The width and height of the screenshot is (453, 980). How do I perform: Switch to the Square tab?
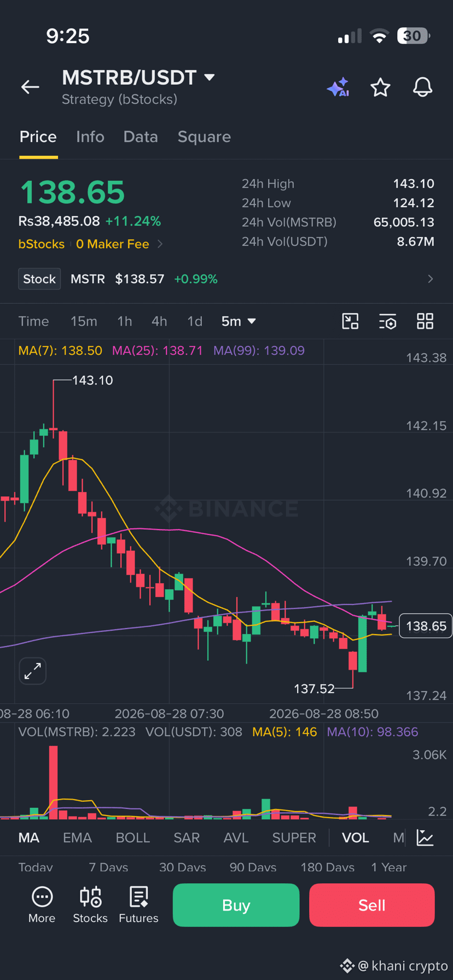point(204,137)
